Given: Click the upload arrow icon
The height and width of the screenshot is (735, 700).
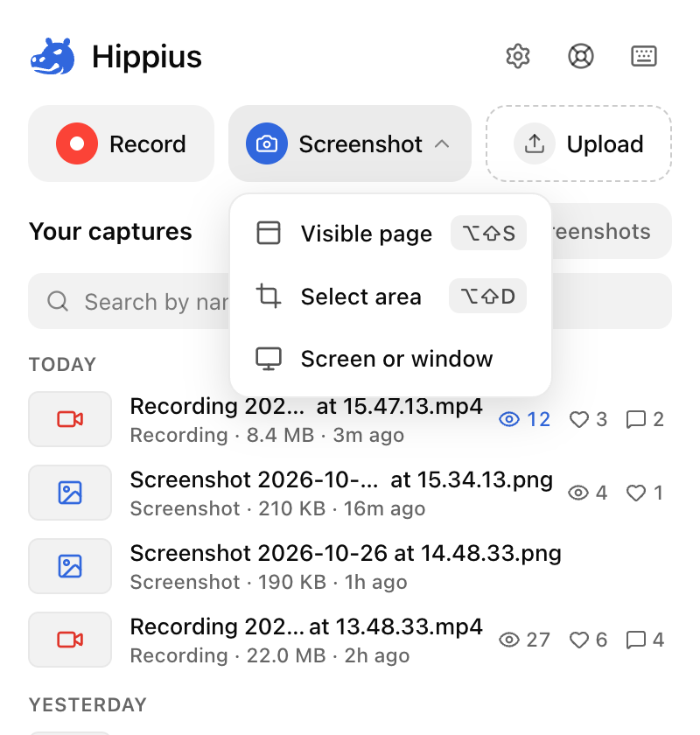Looking at the screenshot, I should tap(535, 143).
